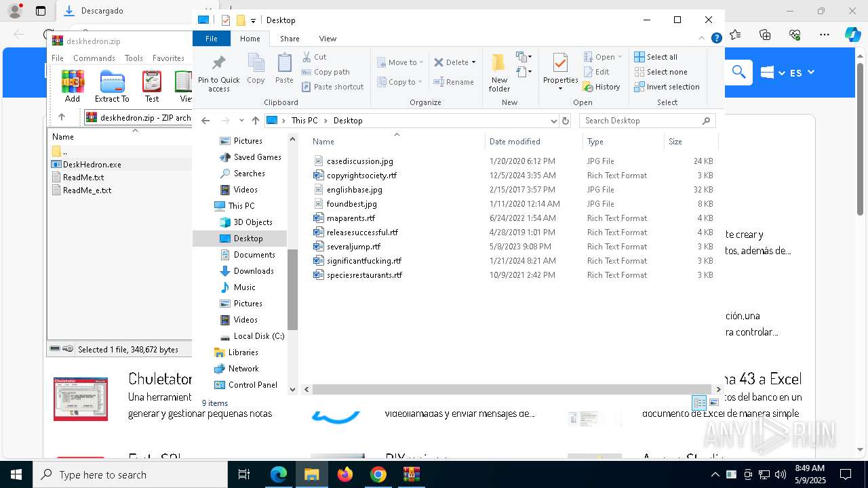This screenshot has width=868, height=488.
Task: Collapse the ribbon with chevron
Action: tap(703, 39)
